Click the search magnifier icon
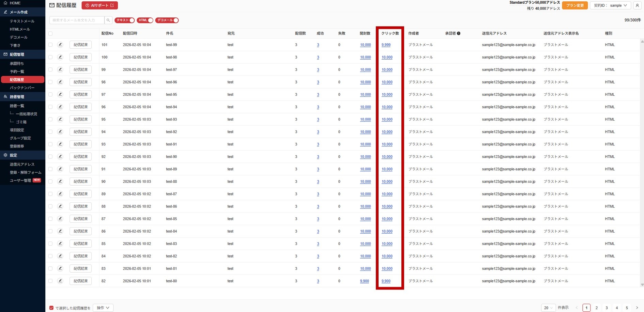644x312 pixels. tap(108, 20)
